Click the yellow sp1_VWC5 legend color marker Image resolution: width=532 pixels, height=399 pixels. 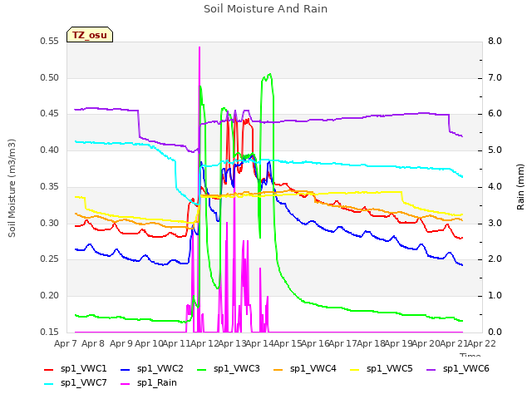coord(355,369)
